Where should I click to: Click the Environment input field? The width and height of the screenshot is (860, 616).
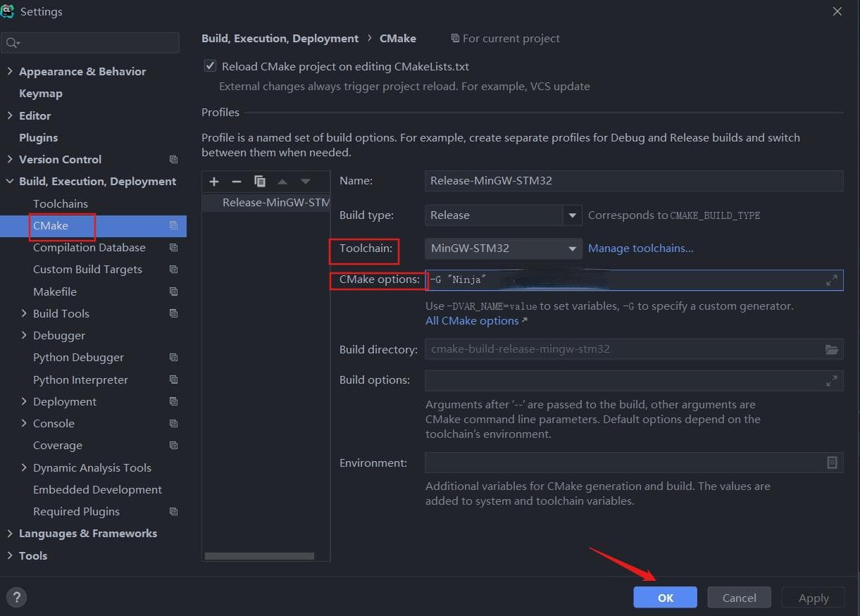(x=634, y=463)
